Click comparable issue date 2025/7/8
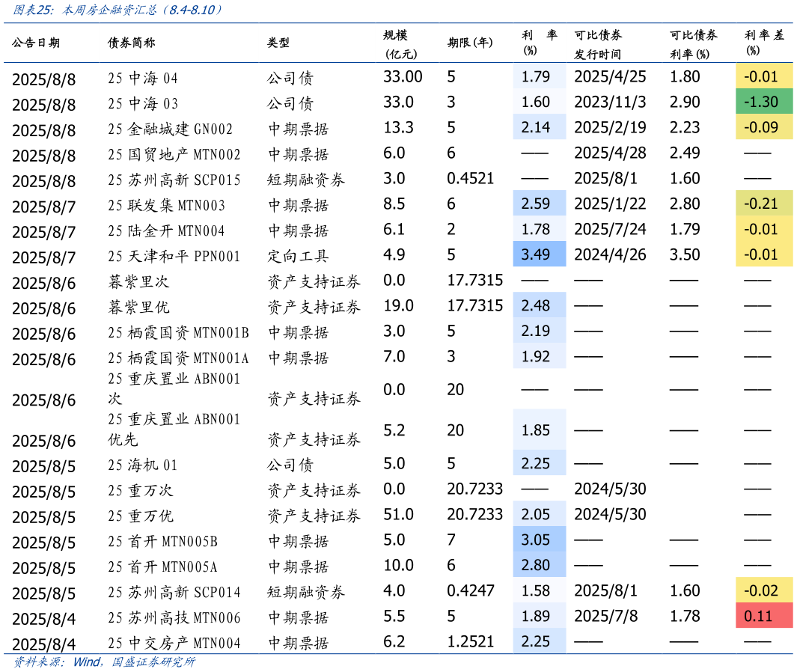Image resolution: width=797 pixels, height=672 pixels. [606, 616]
